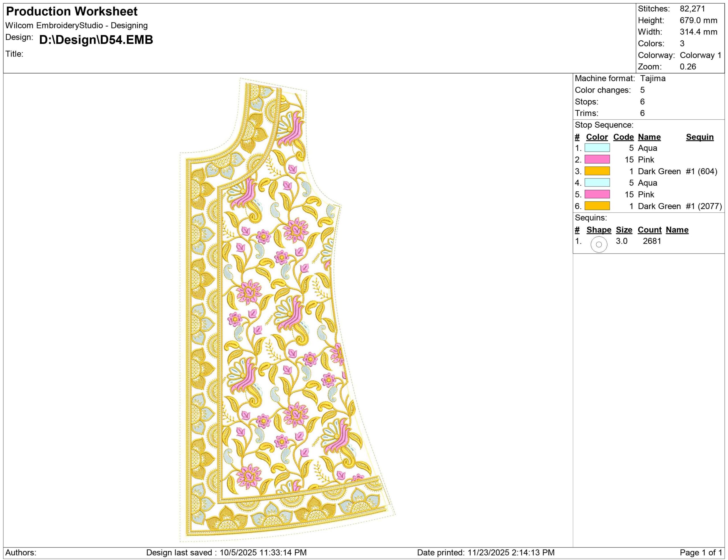
Task: Click the D:\Design\D54.EMB file path
Action: click(96, 40)
